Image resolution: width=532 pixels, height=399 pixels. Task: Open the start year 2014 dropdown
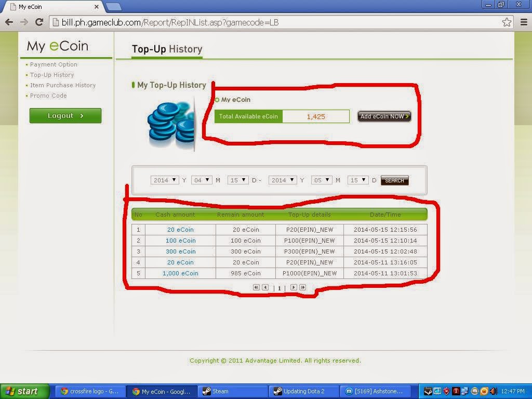click(165, 180)
